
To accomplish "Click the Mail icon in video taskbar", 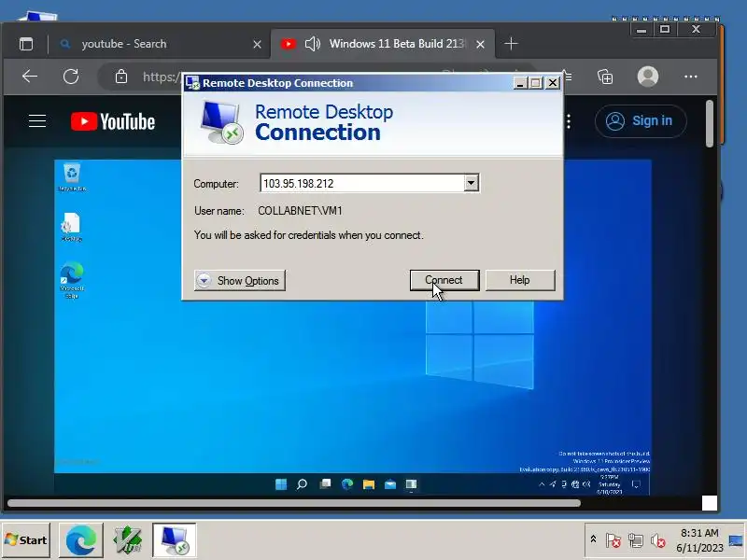I will point(390,484).
